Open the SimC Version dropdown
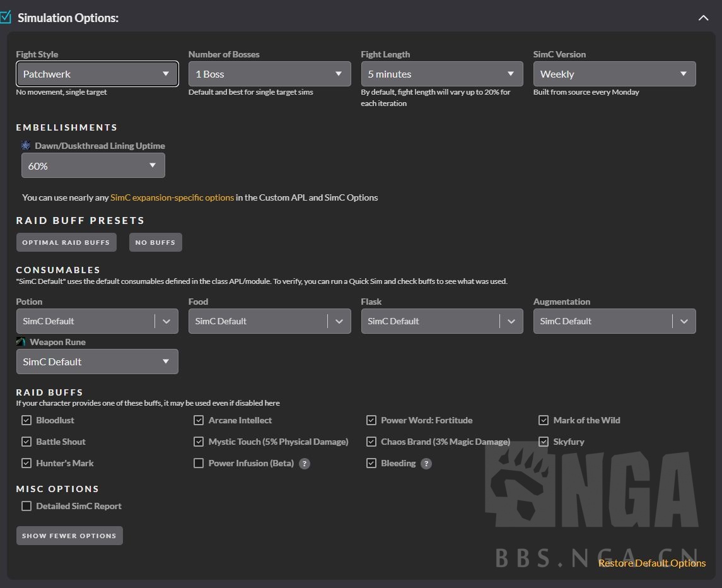Screen dimensions: 722x588 (614, 74)
